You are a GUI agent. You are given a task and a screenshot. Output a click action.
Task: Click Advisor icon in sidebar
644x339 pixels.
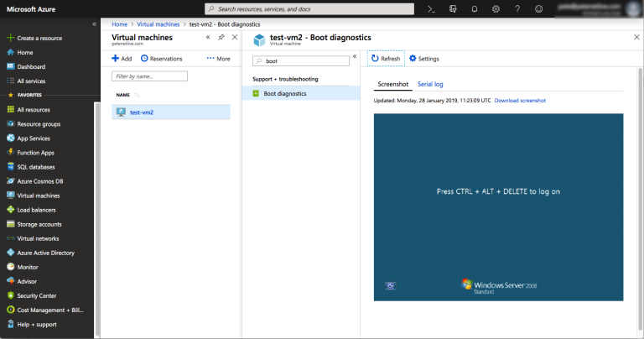click(11, 281)
